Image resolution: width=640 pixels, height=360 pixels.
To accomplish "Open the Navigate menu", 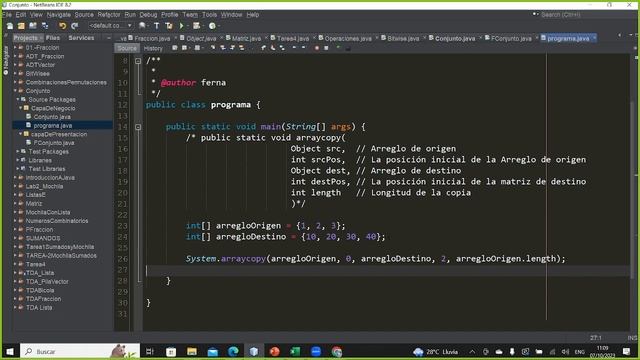I will pyautogui.click(x=58, y=15).
